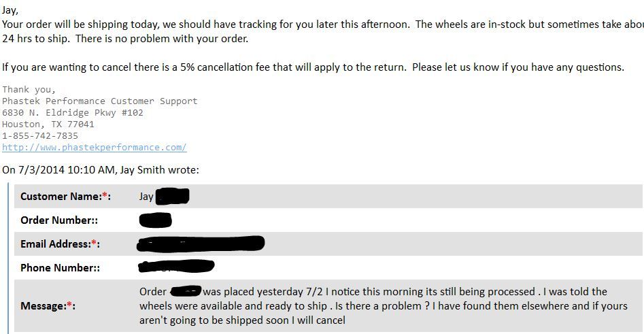644x334 pixels.
Task: Open the phastekperformance.com website link
Action: [94, 148]
